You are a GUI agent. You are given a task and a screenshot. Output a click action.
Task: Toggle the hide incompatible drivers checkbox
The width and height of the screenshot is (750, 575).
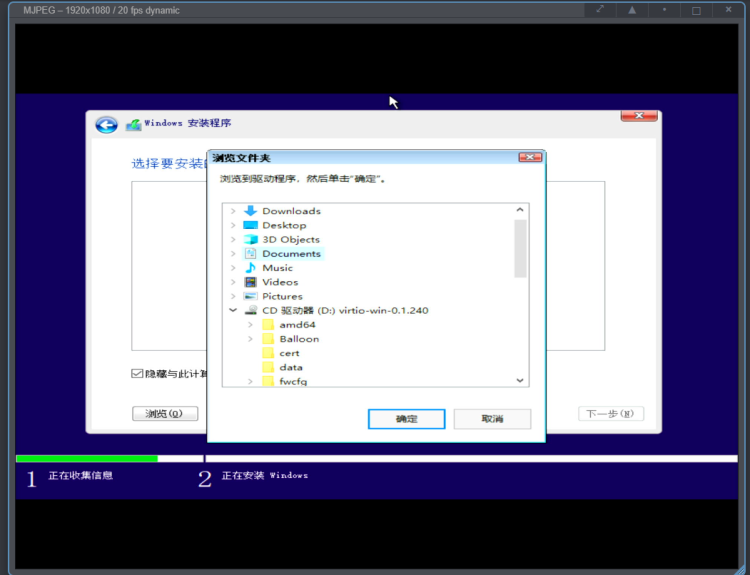137,373
